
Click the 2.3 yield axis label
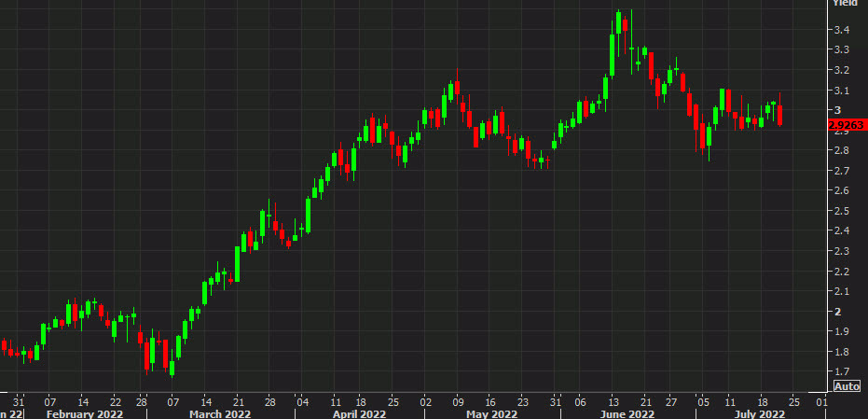click(x=842, y=251)
